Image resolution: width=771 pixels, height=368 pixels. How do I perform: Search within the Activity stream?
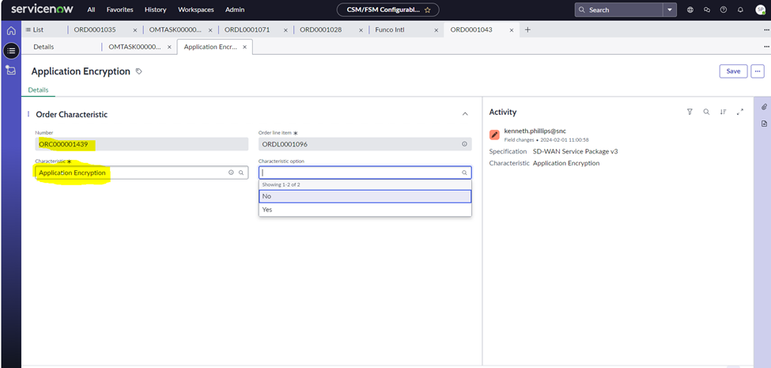706,112
